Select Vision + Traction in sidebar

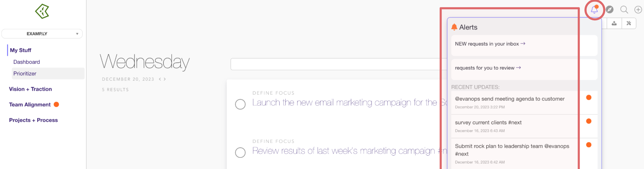coord(30,89)
